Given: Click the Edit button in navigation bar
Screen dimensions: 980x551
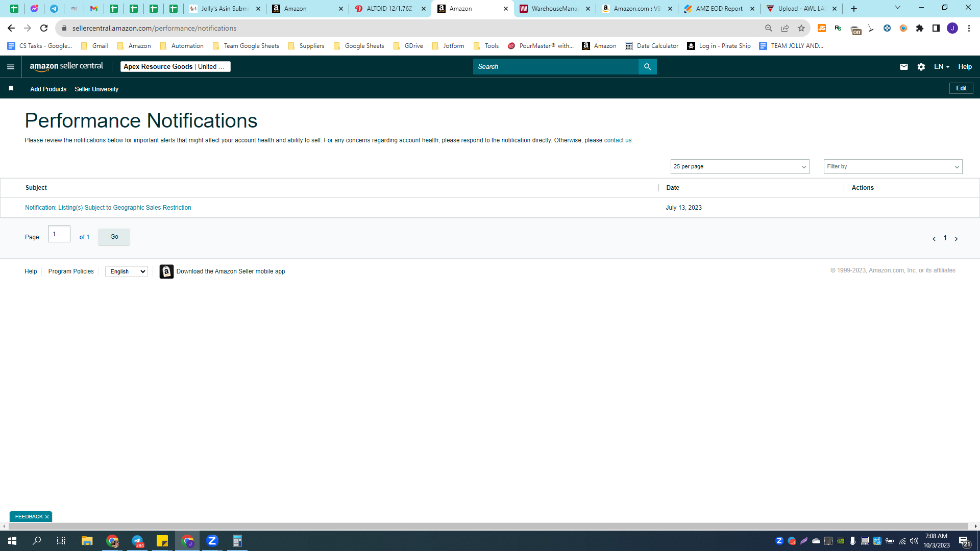Looking at the screenshot, I should (x=961, y=88).
